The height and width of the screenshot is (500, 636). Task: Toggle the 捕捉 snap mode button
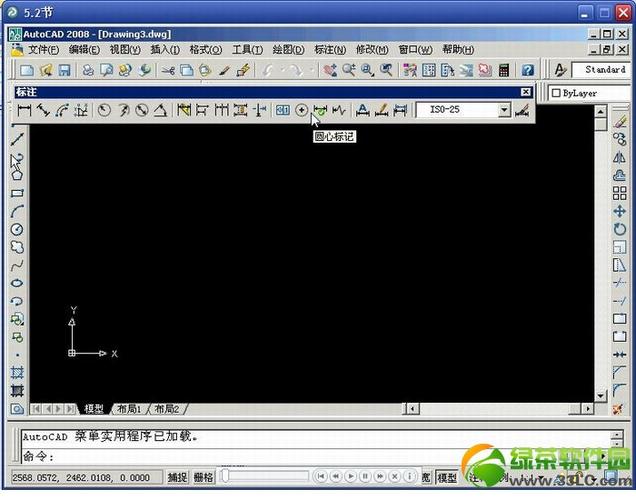tap(178, 477)
